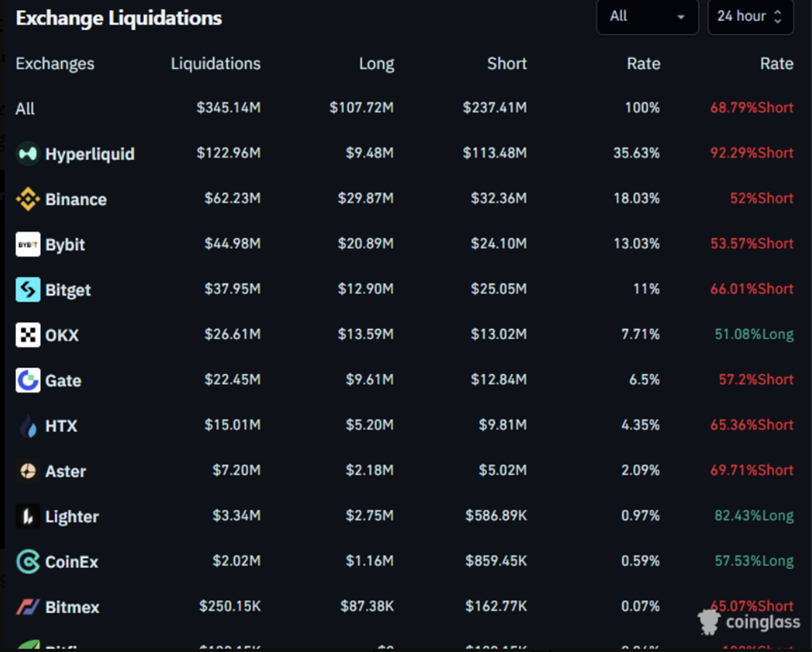Click the Binance diamond logo icon
This screenshot has width=812, height=652.
coord(28,199)
